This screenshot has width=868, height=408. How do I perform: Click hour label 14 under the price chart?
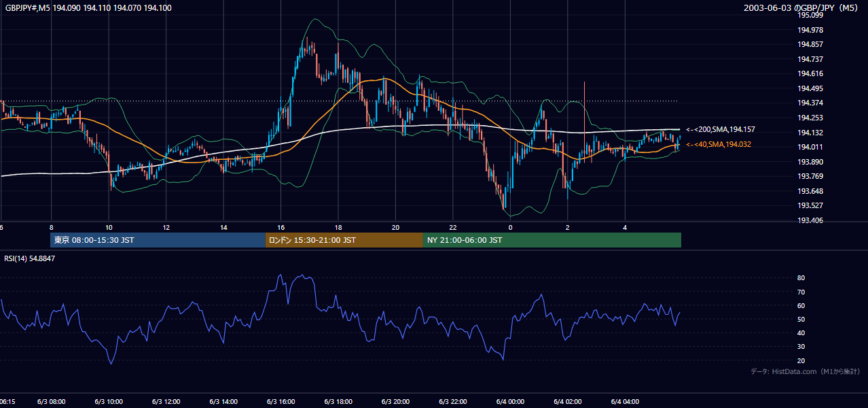pos(223,228)
